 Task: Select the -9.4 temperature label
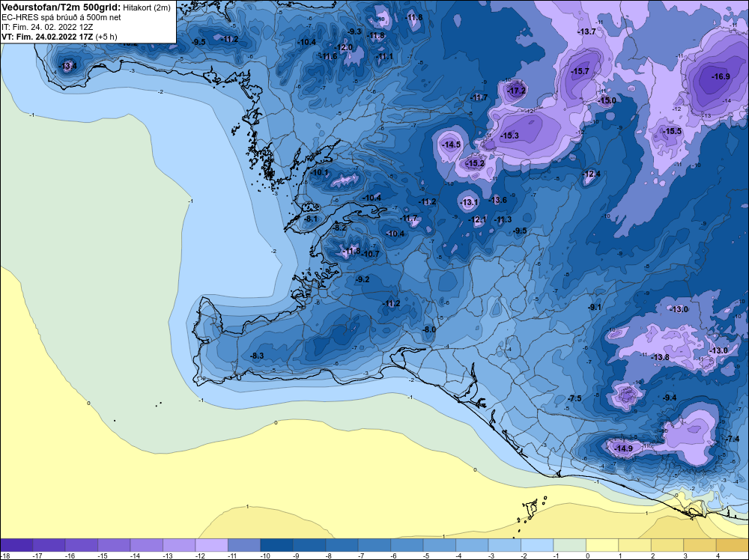pyautogui.click(x=670, y=398)
